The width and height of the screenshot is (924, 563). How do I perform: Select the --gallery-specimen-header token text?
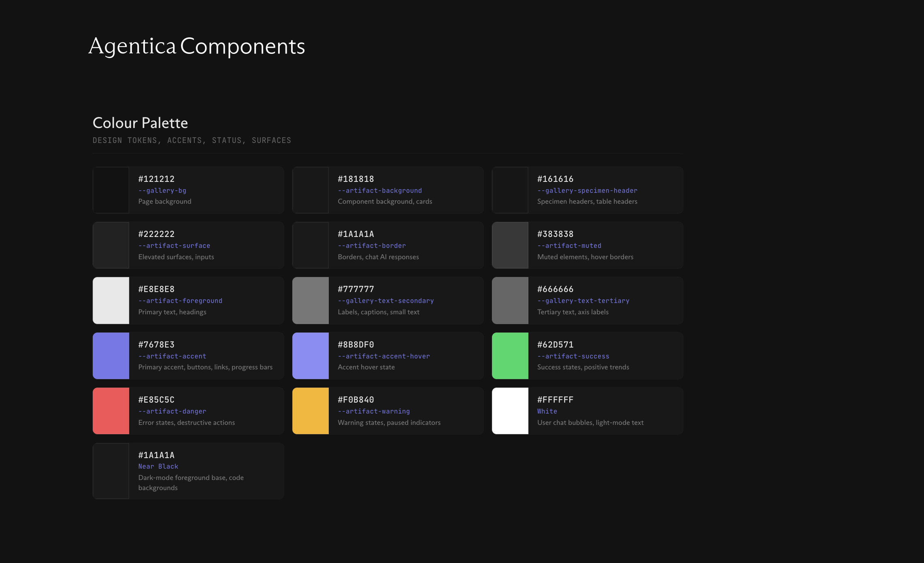coord(587,190)
